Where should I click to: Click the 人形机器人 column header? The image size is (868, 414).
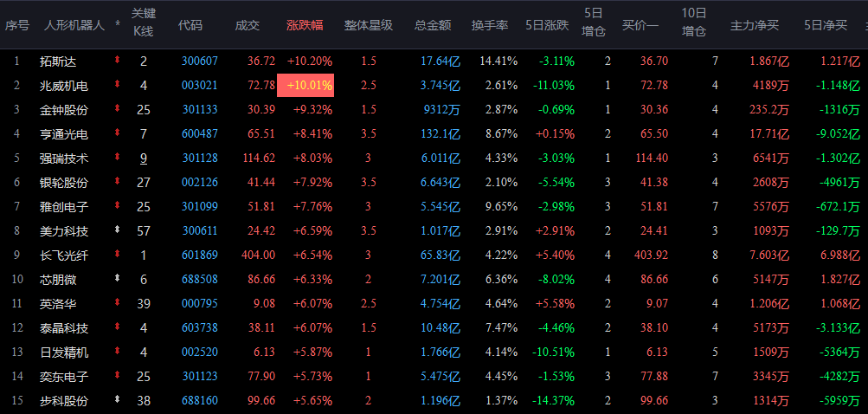(x=74, y=25)
